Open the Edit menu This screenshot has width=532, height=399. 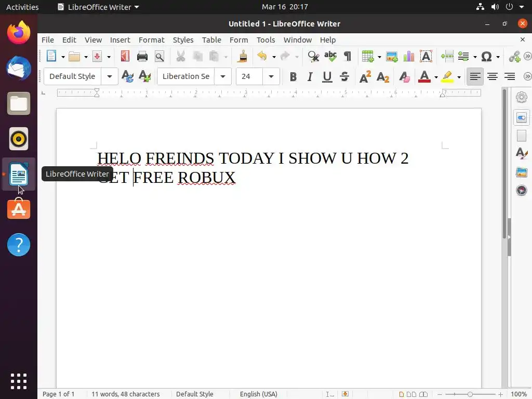click(69, 40)
